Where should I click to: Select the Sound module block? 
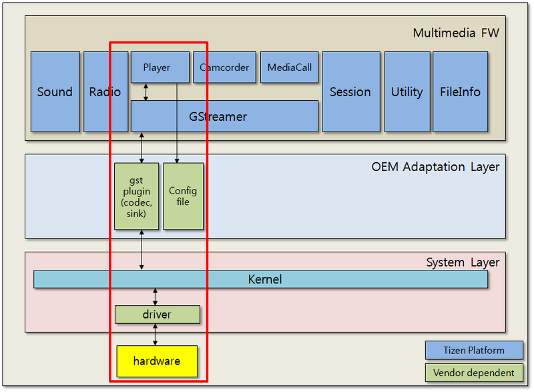click(x=55, y=92)
